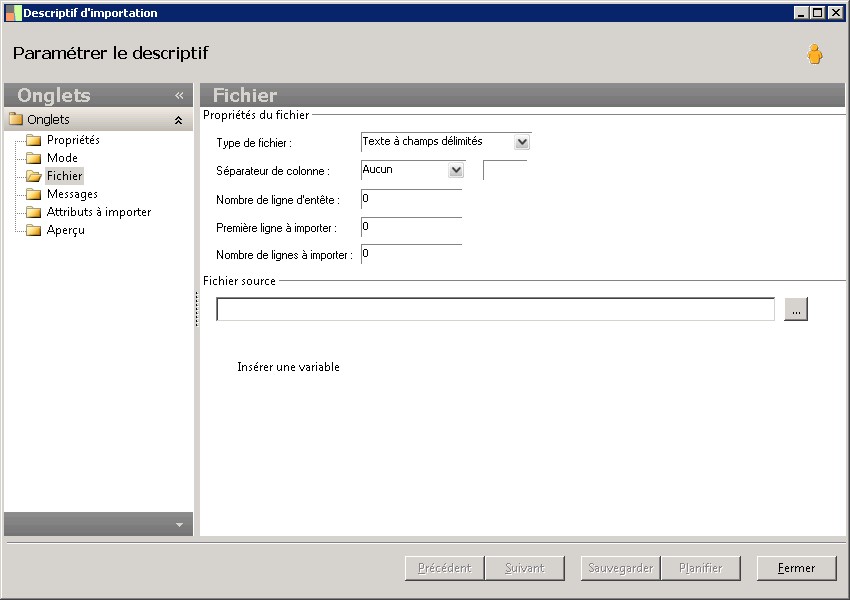Select the Propriétés tab entry
850x600 pixels.
pyautogui.click(x=73, y=140)
